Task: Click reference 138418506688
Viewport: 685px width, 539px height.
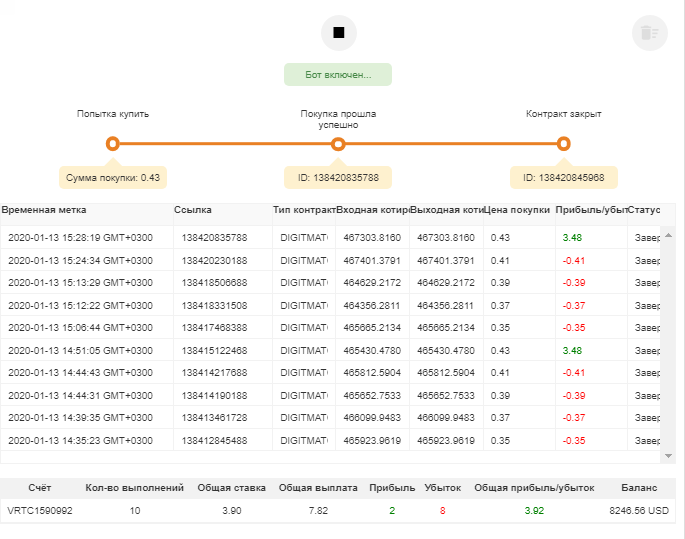Action: tap(214, 283)
